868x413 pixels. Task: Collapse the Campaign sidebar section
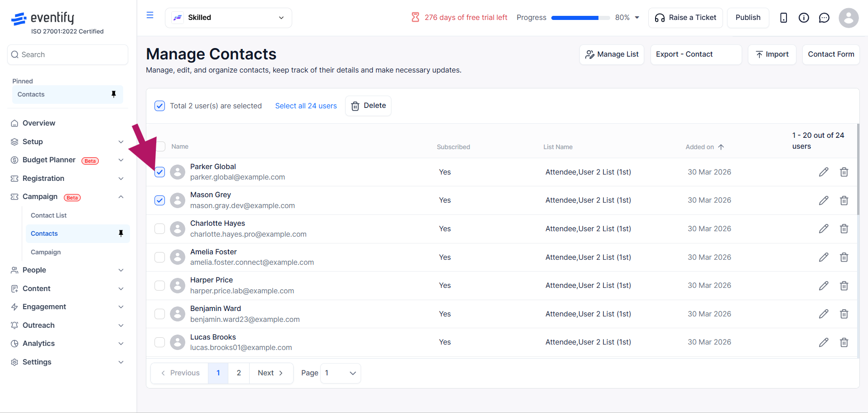click(68, 197)
